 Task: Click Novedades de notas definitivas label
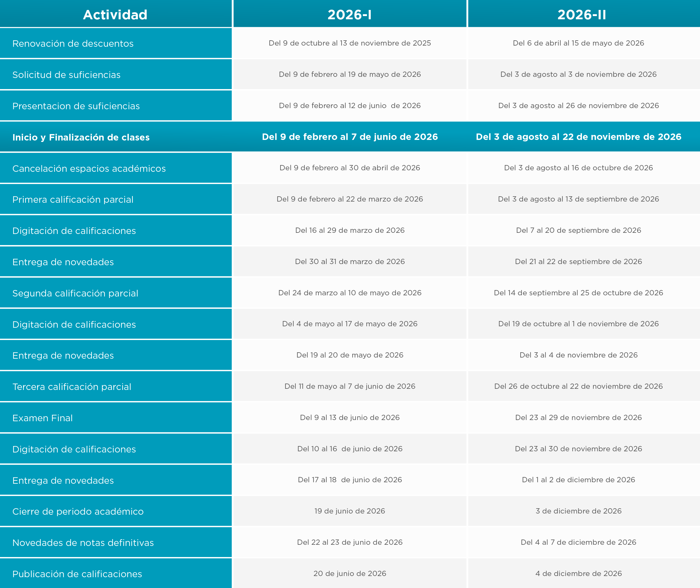(83, 543)
